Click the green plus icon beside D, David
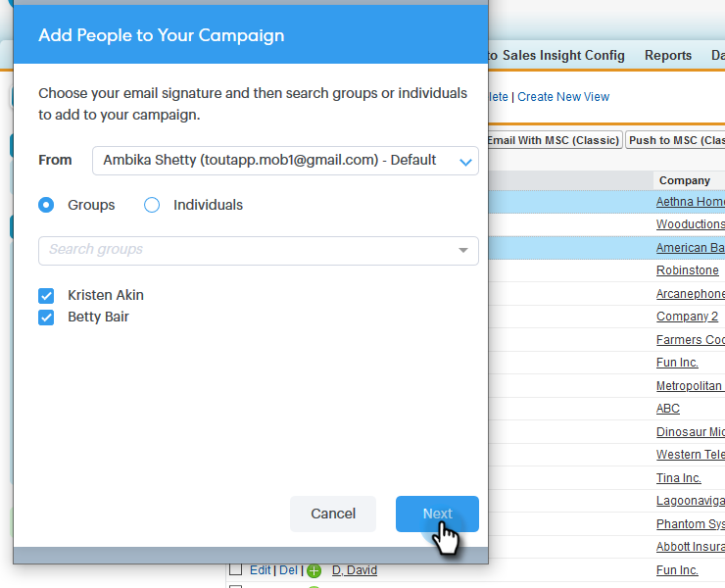The image size is (725, 588). point(314,571)
